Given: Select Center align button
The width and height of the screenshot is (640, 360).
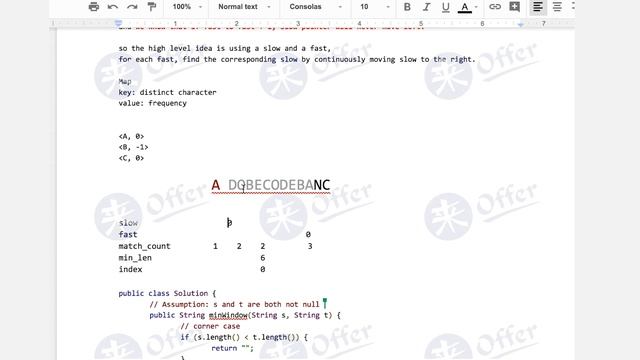Looking at the screenshot, I should (557, 7).
